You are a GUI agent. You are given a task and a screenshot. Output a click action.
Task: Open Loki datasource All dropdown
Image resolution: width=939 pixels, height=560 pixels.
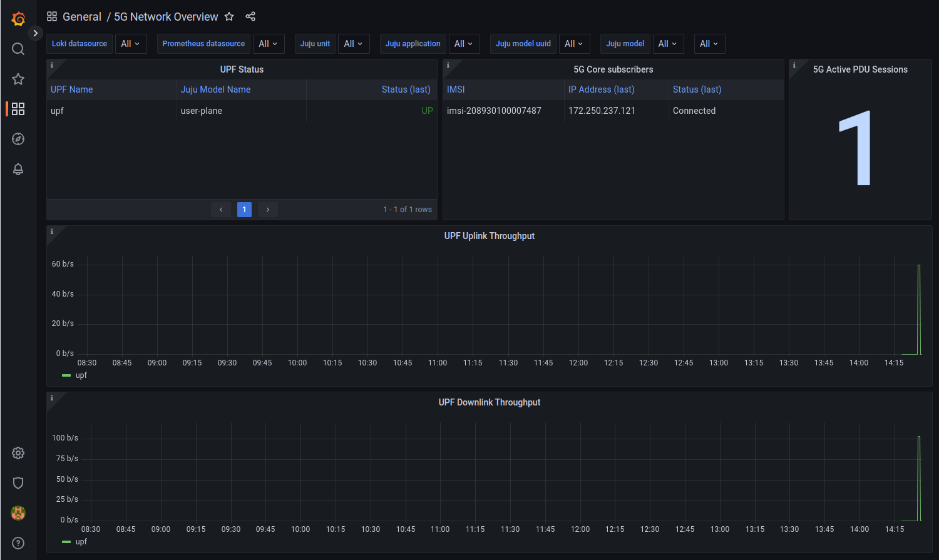pos(131,44)
